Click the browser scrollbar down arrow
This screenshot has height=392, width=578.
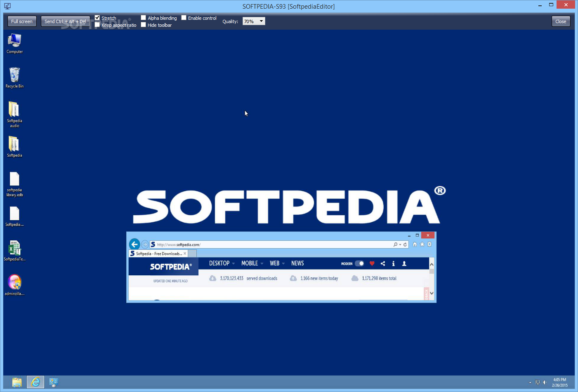click(432, 293)
